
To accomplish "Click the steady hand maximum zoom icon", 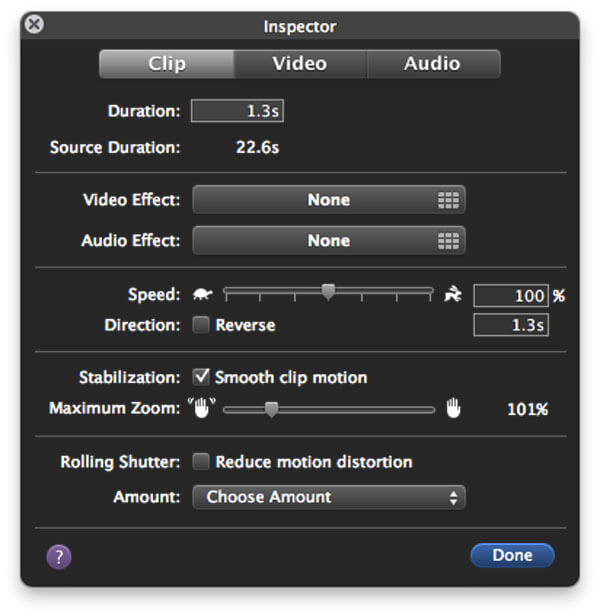I will click(453, 408).
